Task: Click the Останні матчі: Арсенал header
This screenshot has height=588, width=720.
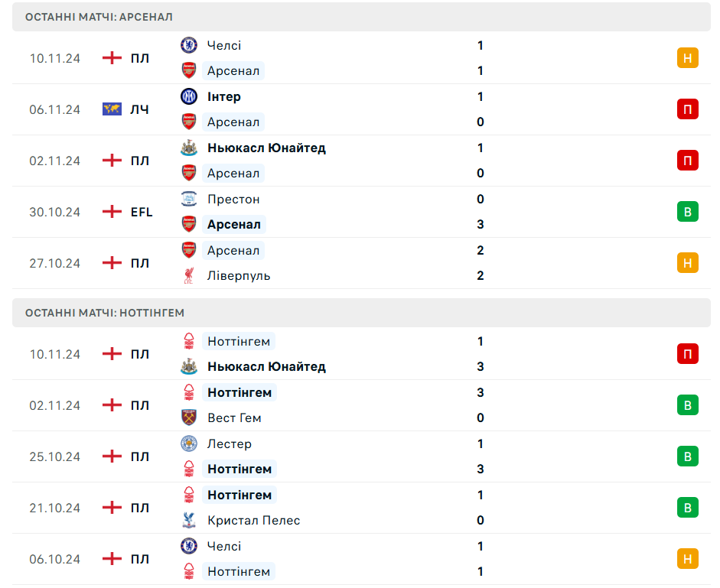Action: click(99, 17)
